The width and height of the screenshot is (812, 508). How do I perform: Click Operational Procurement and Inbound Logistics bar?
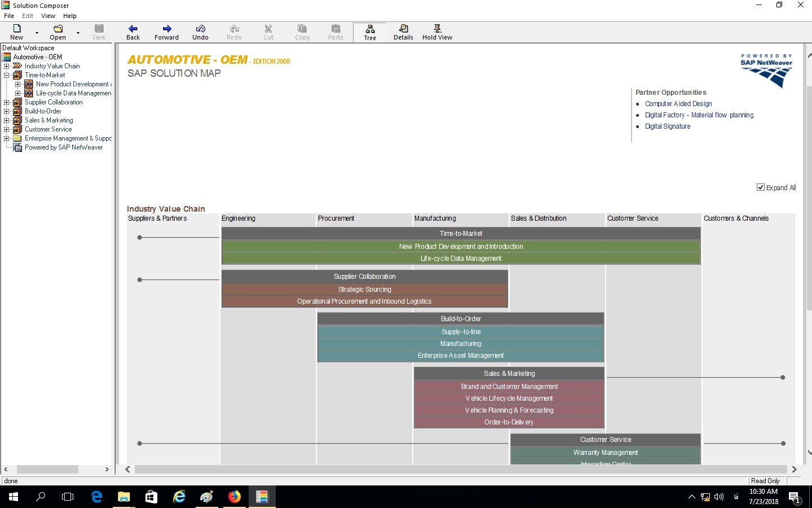point(365,301)
